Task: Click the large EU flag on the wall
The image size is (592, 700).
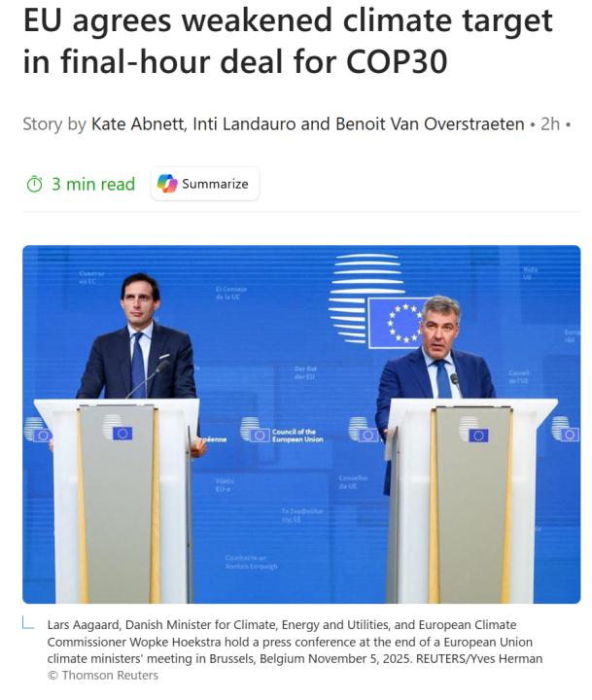Action: tap(400, 321)
